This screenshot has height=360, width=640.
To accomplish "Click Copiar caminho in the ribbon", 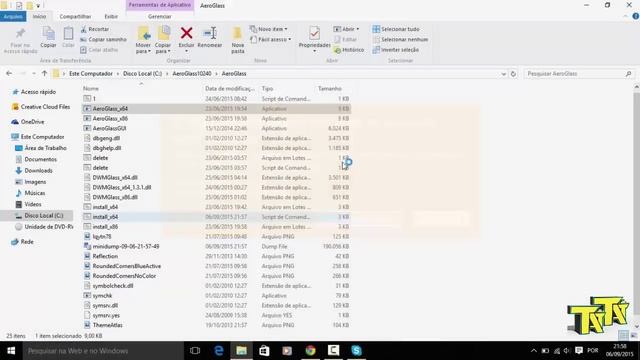I will [104, 39].
